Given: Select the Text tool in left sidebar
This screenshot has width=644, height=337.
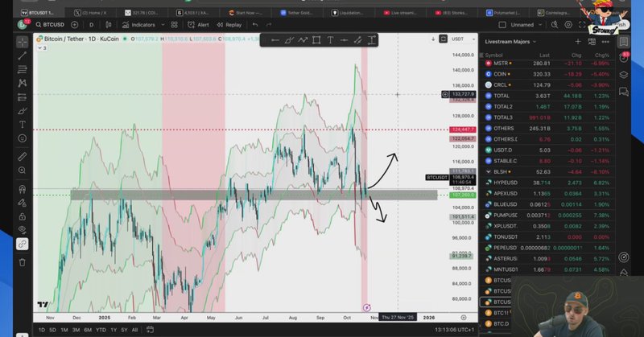Looking at the screenshot, I should pos(23,125).
